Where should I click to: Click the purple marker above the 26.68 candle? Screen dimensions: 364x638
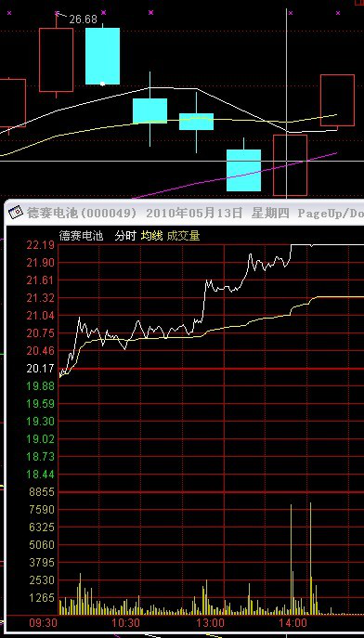point(57,13)
